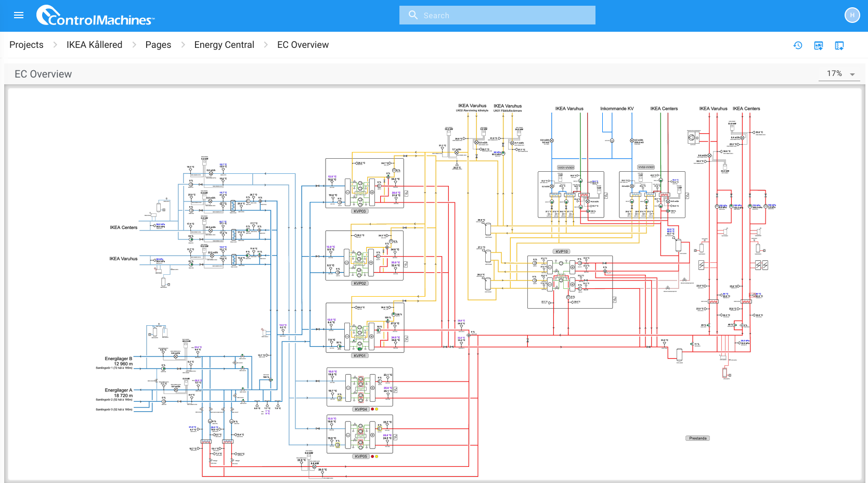Image resolution: width=868 pixels, height=483 pixels.
Task: Click the download page layout icon
Action: tap(819, 45)
